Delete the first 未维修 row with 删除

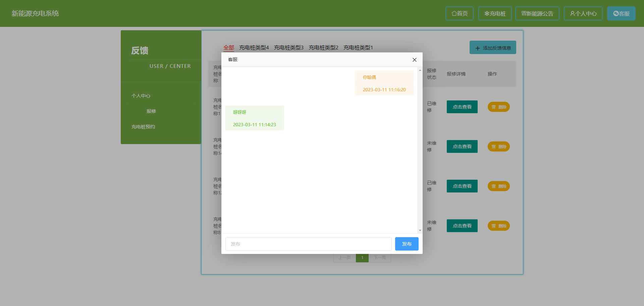[x=498, y=146]
